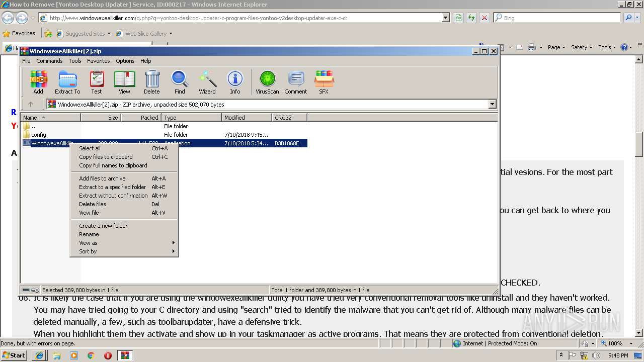
Task: Expand the Suggested Sites dropdown
Action: click(109, 34)
